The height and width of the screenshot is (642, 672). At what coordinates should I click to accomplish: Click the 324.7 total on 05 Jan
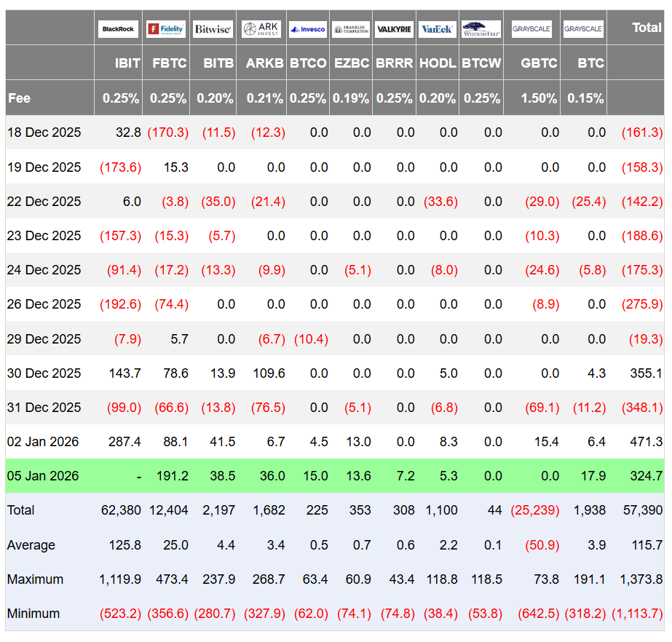(647, 476)
